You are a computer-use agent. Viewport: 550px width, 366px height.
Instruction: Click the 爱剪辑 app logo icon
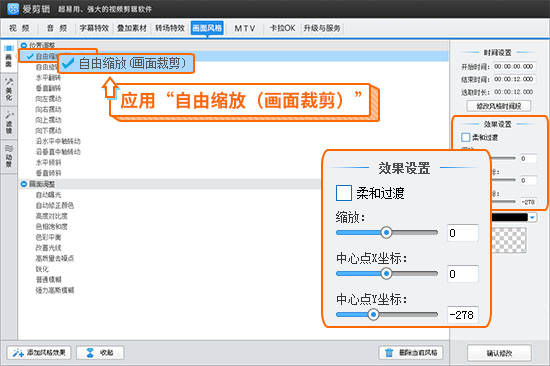pyautogui.click(x=13, y=9)
